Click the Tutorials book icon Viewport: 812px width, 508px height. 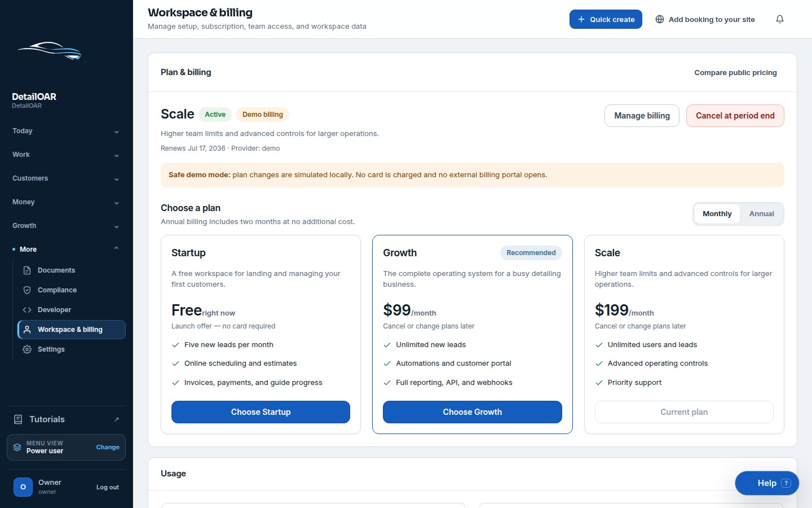[x=18, y=419]
